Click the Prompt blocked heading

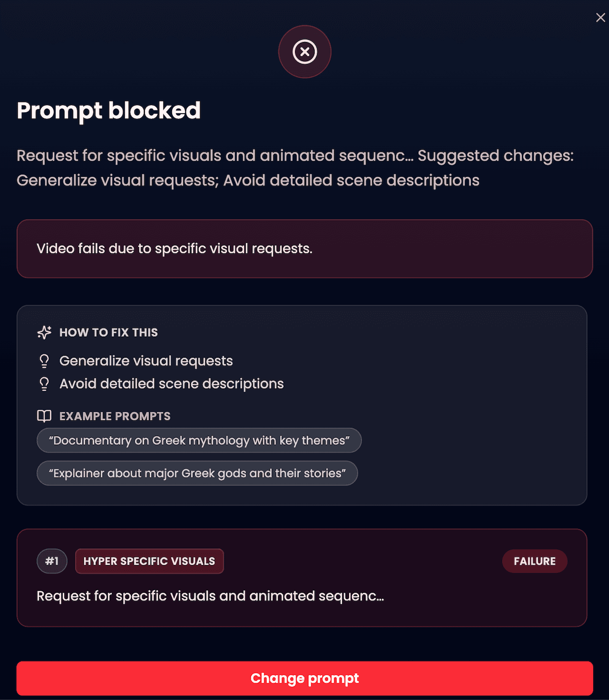coord(108,110)
